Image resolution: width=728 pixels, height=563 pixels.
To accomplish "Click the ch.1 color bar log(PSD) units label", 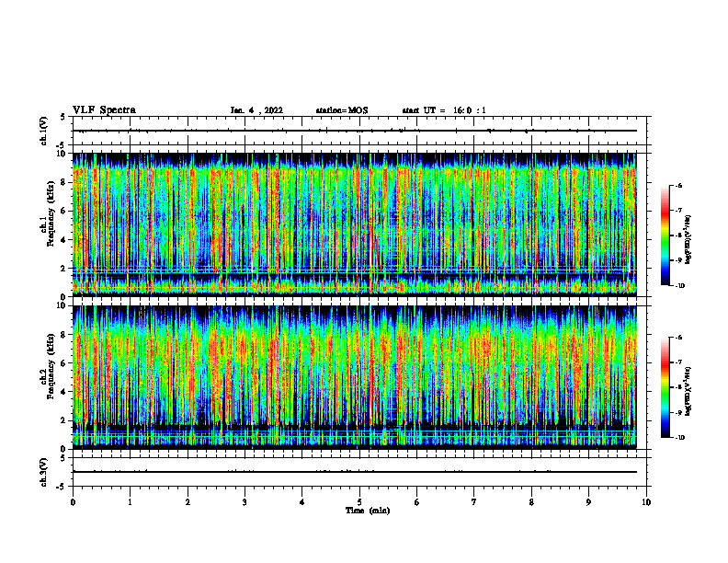I will click(688, 240).
